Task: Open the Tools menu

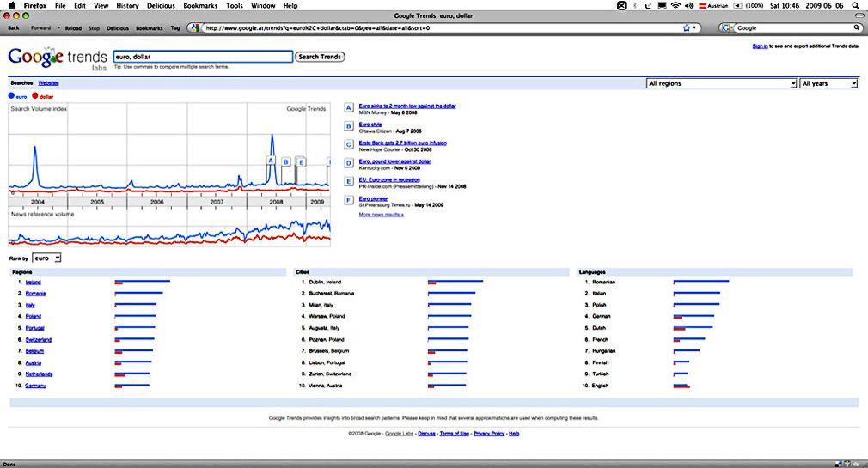Action: pos(234,5)
